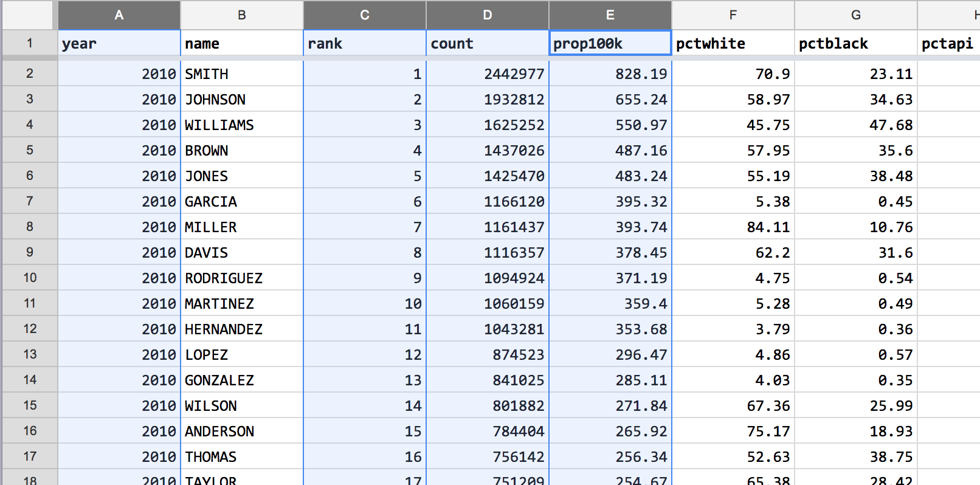Select column C header
The height and width of the screenshot is (485, 980).
(365, 15)
